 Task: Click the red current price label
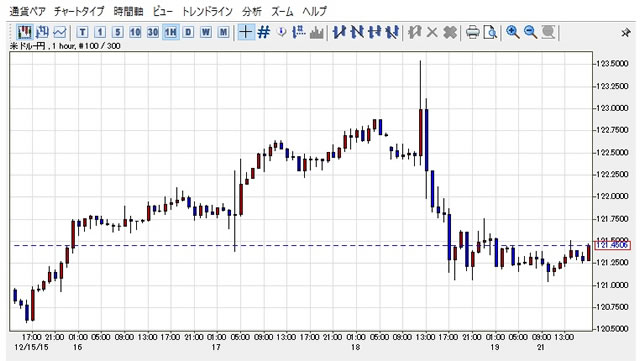click(613, 245)
